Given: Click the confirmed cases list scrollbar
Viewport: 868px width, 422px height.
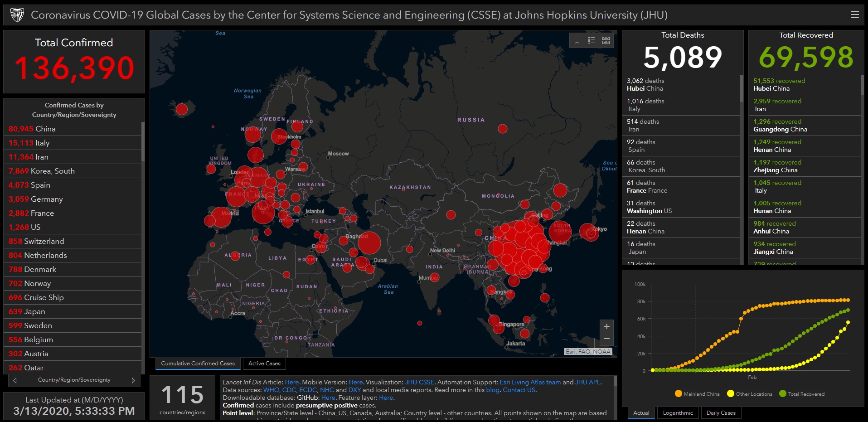Looking at the screenshot, I should (x=143, y=141).
